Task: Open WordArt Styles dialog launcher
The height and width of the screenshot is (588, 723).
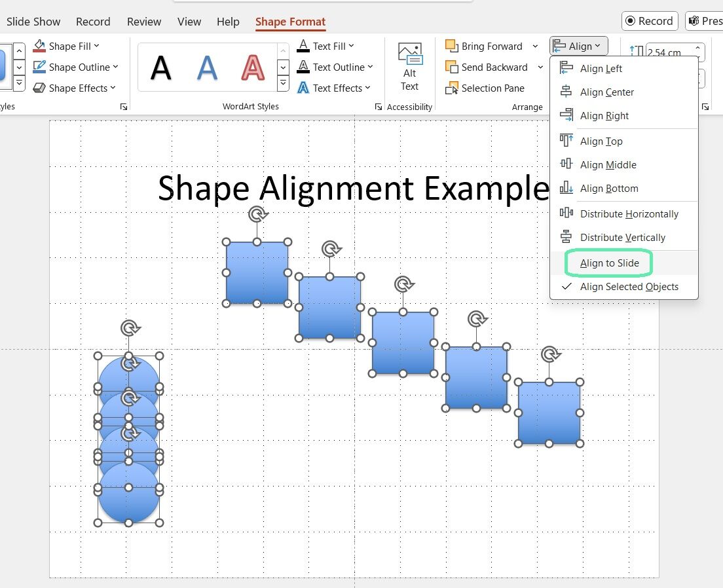Action: click(x=378, y=107)
